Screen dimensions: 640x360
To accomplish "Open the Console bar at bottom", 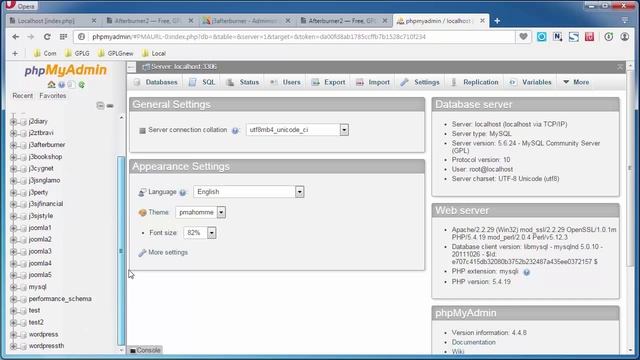I will [145, 350].
